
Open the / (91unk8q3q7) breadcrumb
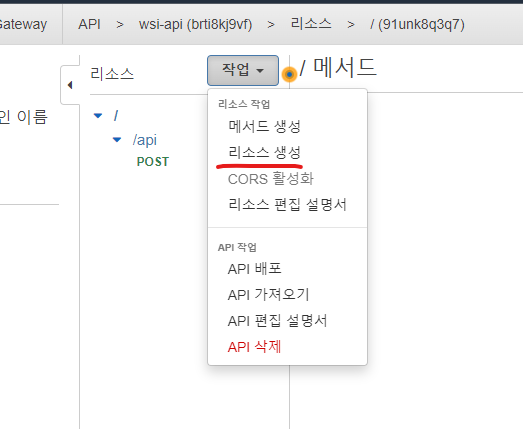pos(417,24)
